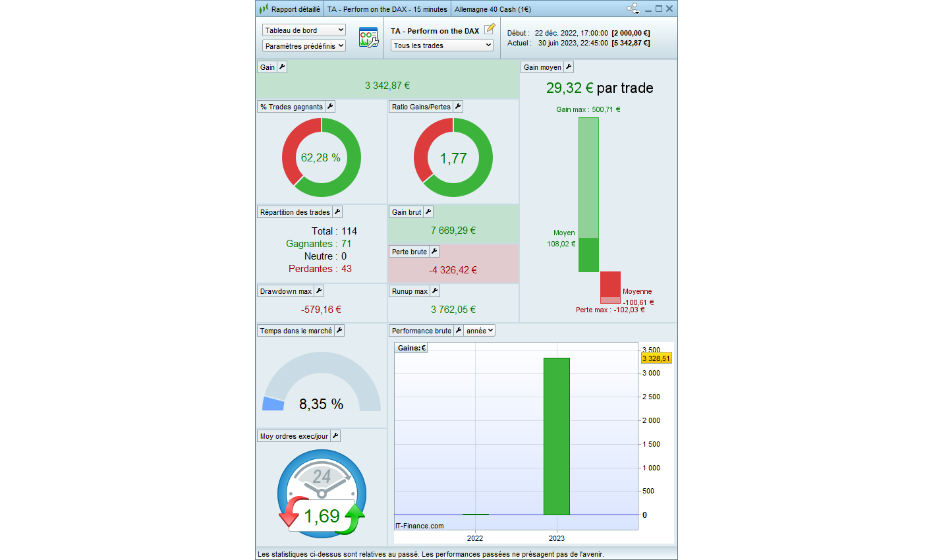Open the dashboard report settings icon
The image size is (933, 560).
click(x=368, y=38)
